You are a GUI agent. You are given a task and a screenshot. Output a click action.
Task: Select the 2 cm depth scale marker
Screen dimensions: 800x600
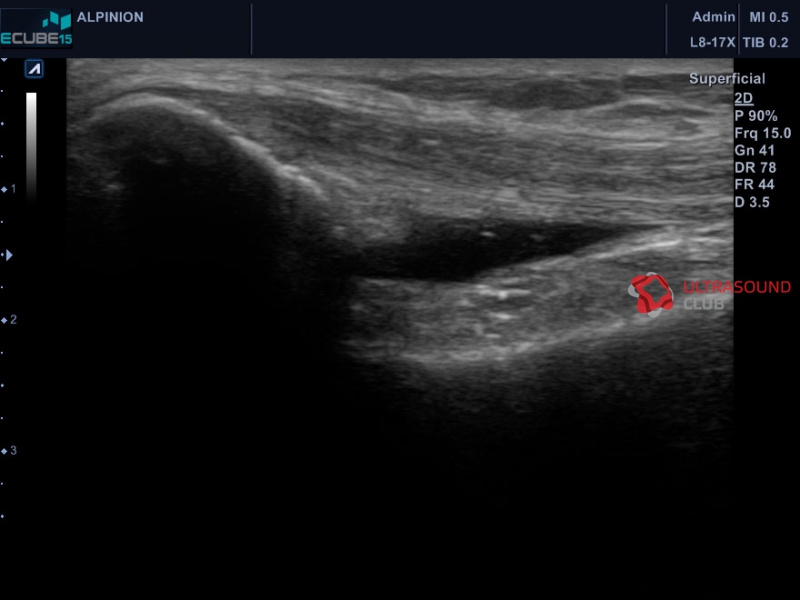[x=9, y=320]
